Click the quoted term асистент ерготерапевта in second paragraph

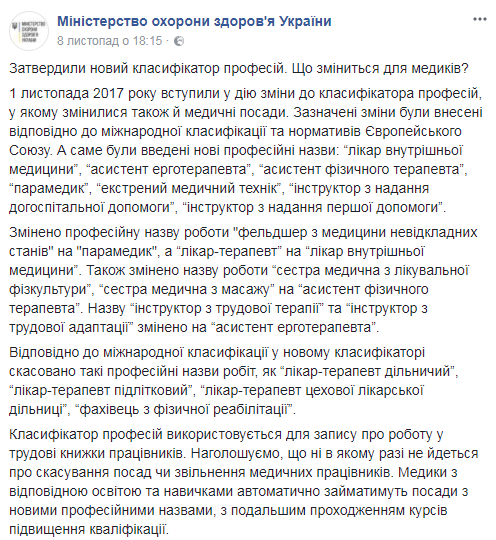[x=168, y=169]
